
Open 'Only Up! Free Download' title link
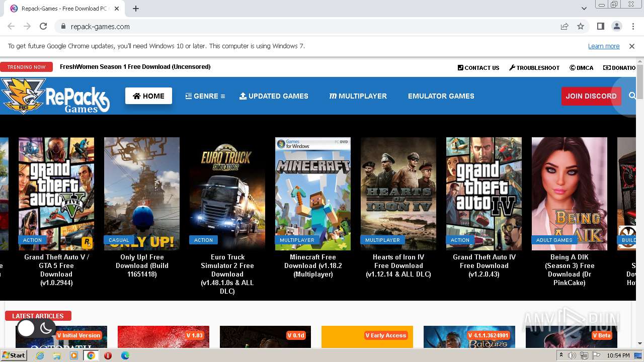pos(142,265)
